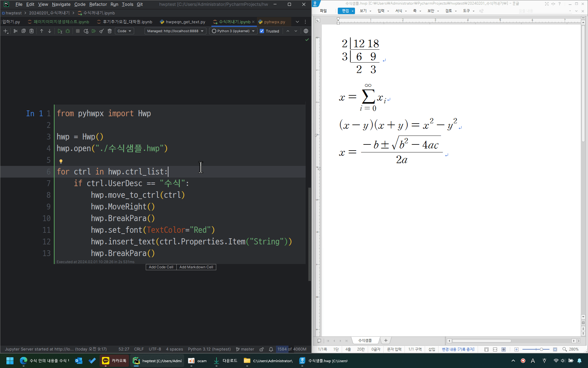The image size is (588, 368).
Task: Run cell and select below
Action: coord(60,31)
